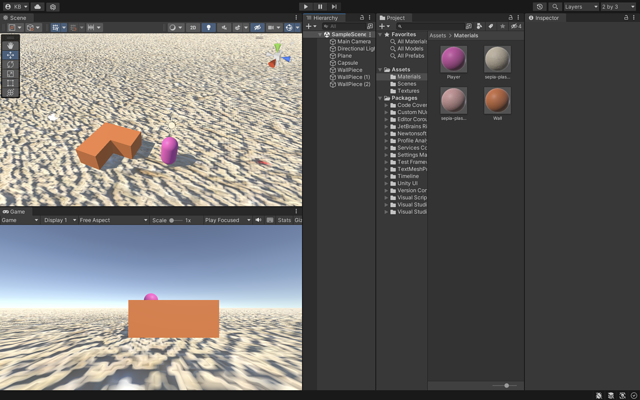
Task: Select the Project tab
Action: coord(396,18)
